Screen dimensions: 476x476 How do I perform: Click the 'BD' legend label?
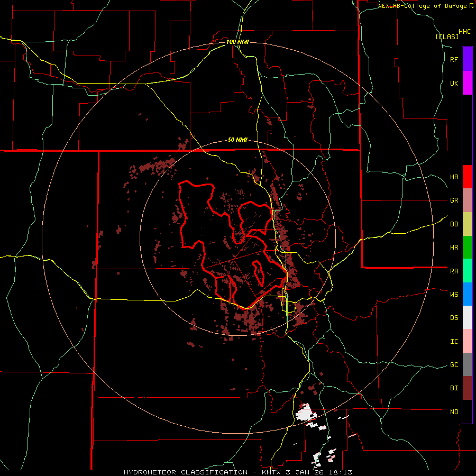454,224
